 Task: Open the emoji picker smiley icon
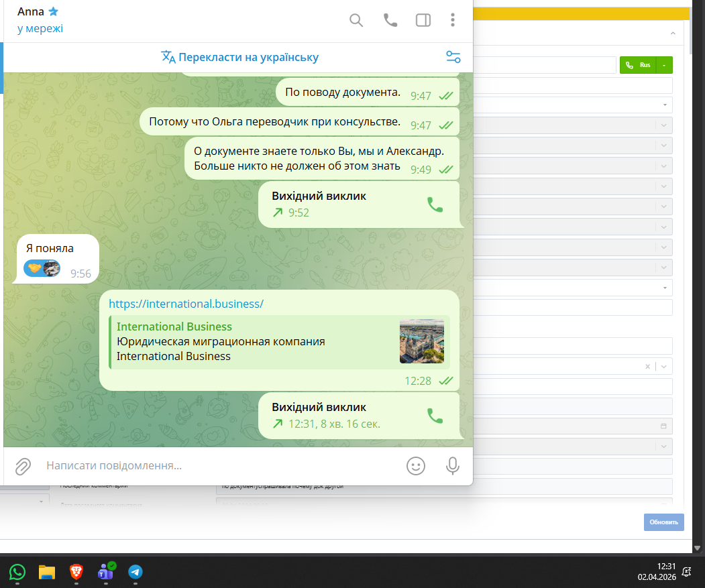tap(416, 466)
